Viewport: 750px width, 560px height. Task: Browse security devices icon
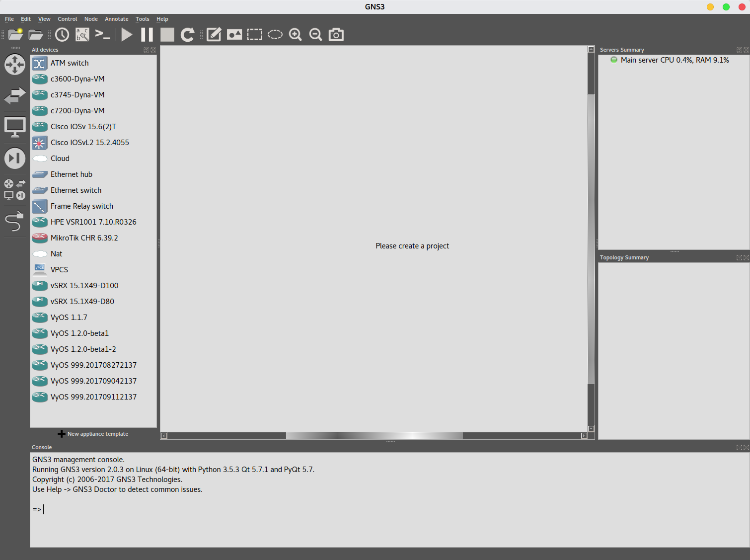pyautogui.click(x=15, y=159)
